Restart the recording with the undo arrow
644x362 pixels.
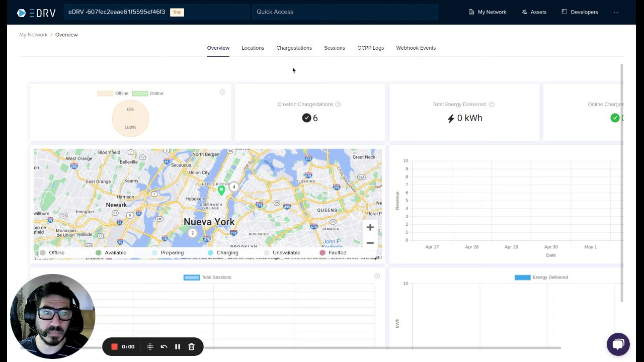coord(164,346)
